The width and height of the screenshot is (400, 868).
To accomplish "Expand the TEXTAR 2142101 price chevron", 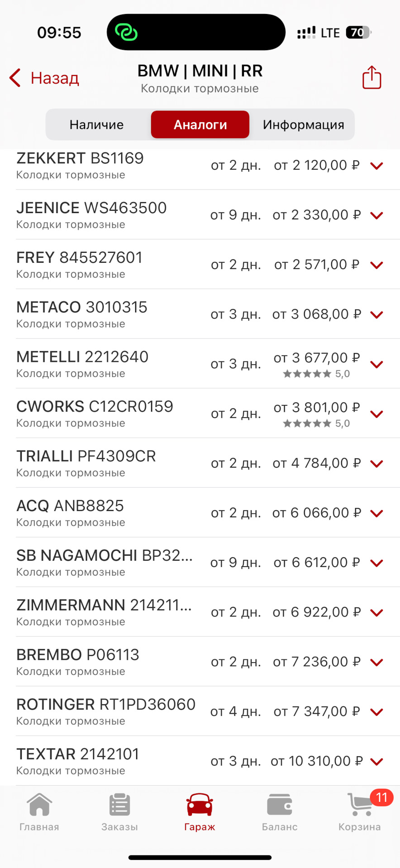I will pyautogui.click(x=376, y=762).
